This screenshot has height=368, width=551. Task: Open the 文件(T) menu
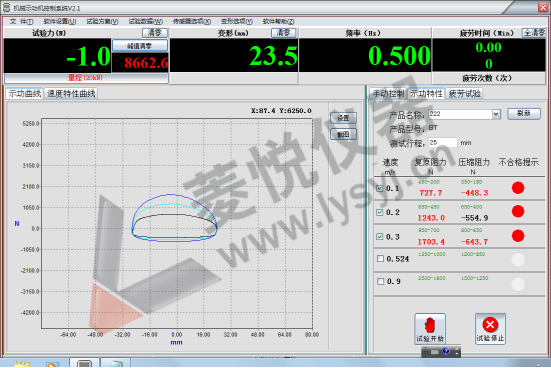21,21
